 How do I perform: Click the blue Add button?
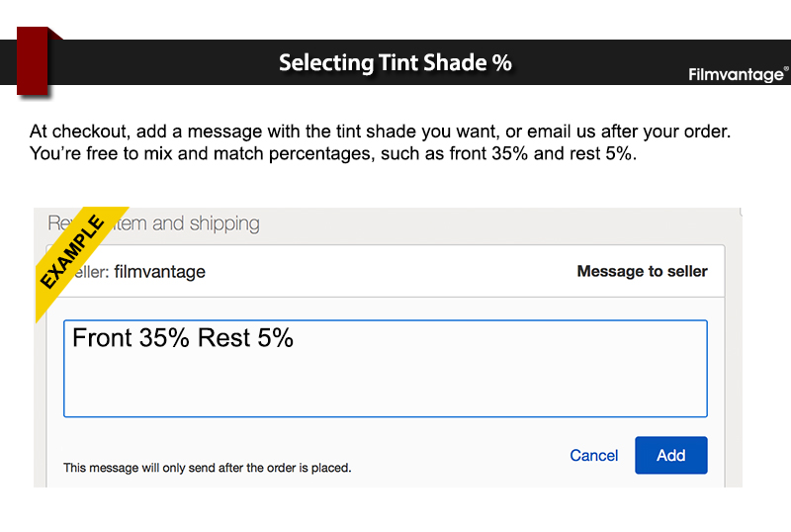[x=670, y=455]
